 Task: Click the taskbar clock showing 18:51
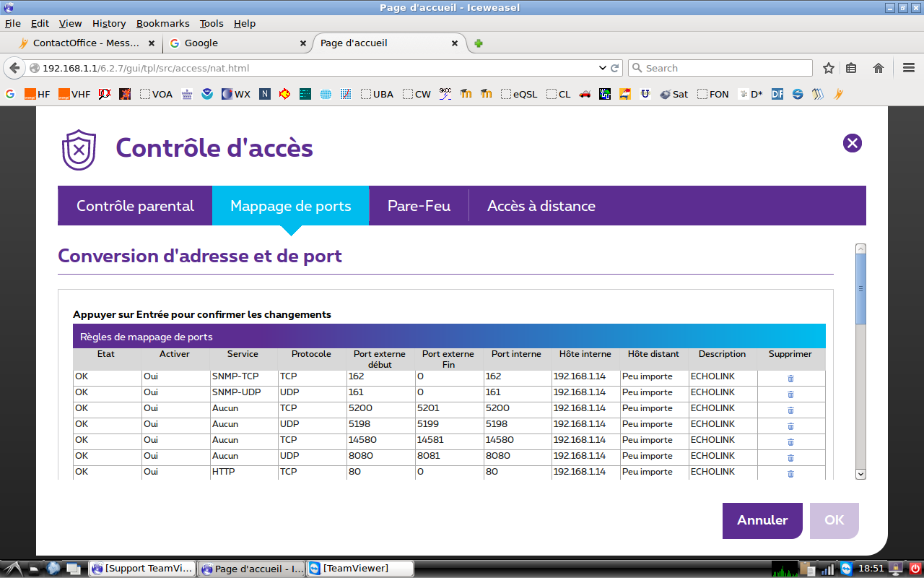[x=871, y=569]
